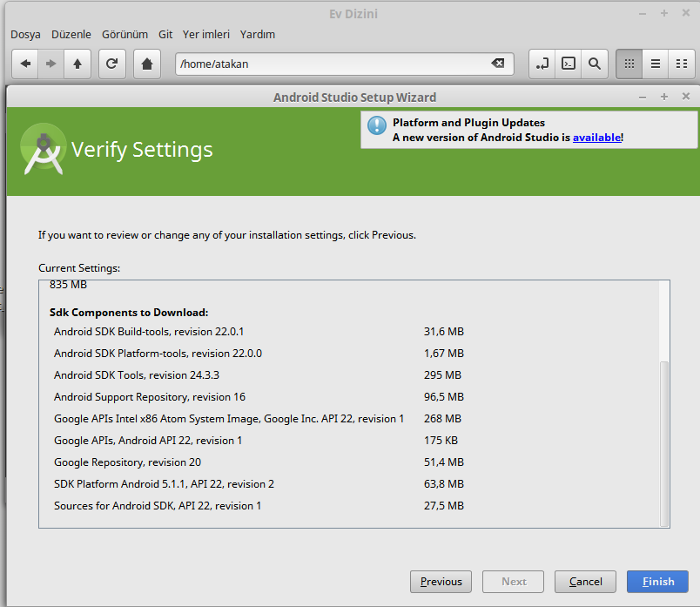Image resolution: width=700 pixels, height=607 pixels.
Task: Click the update notification info icon
Action: point(377,125)
